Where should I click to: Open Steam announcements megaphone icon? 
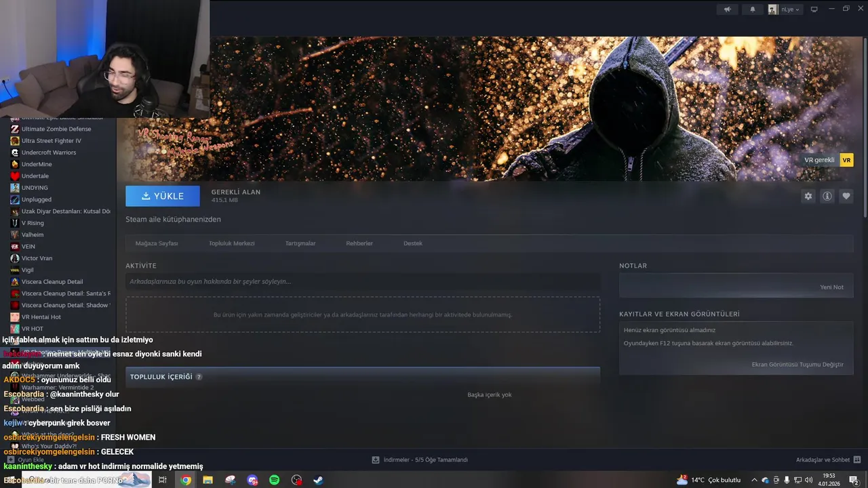(728, 9)
